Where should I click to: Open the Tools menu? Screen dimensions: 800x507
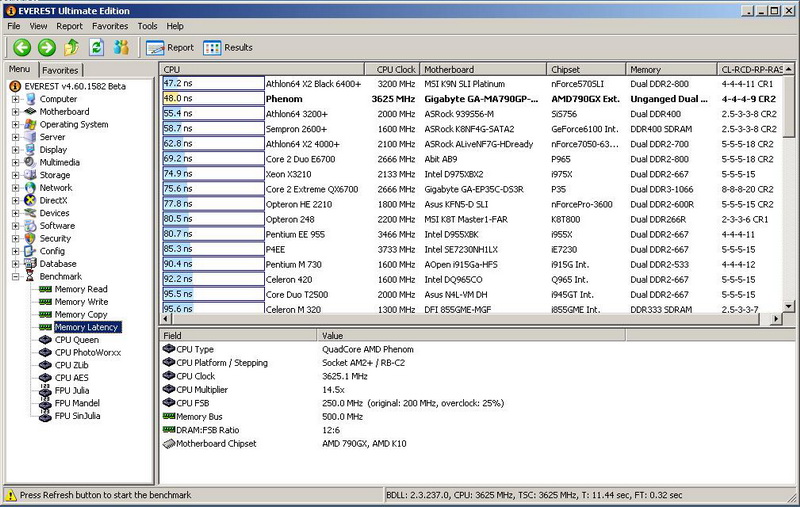coord(147,26)
